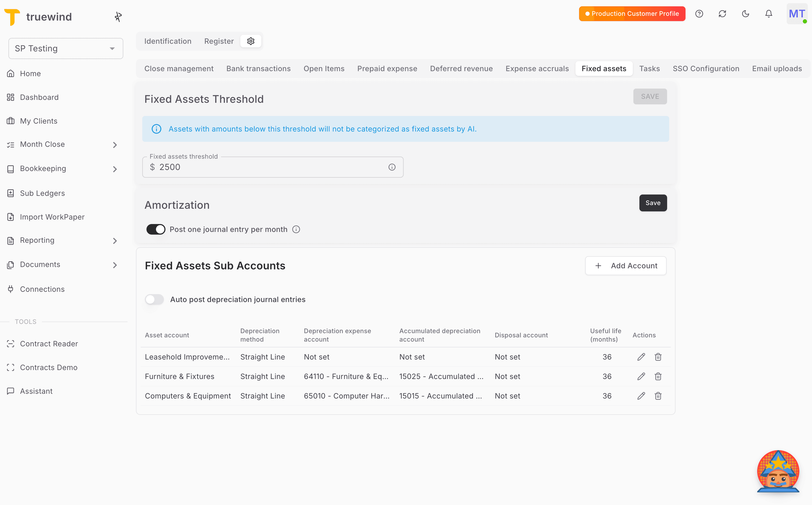Click the pin icon beside the truewind logo
The image size is (812, 505).
[x=118, y=16]
